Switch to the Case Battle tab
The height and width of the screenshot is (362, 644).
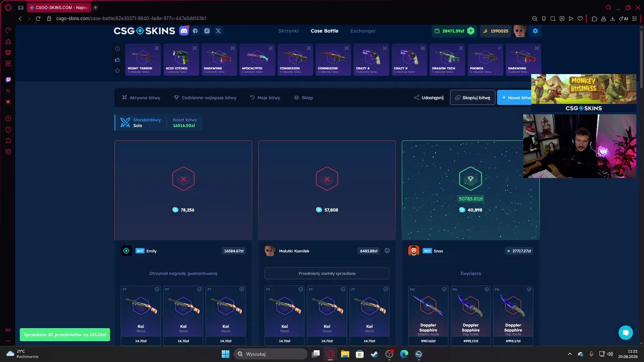coord(325,31)
